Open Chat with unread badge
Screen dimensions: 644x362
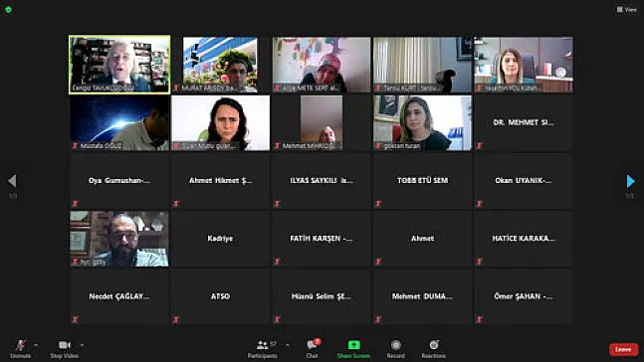tap(313, 349)
